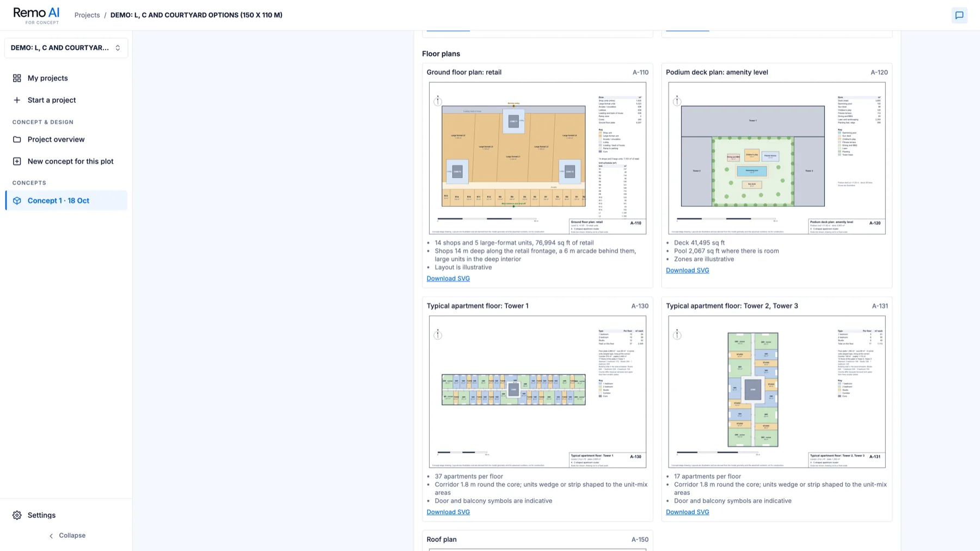
Task: Click the 'A-131' sheet number
Action: (x=880, y=306)
